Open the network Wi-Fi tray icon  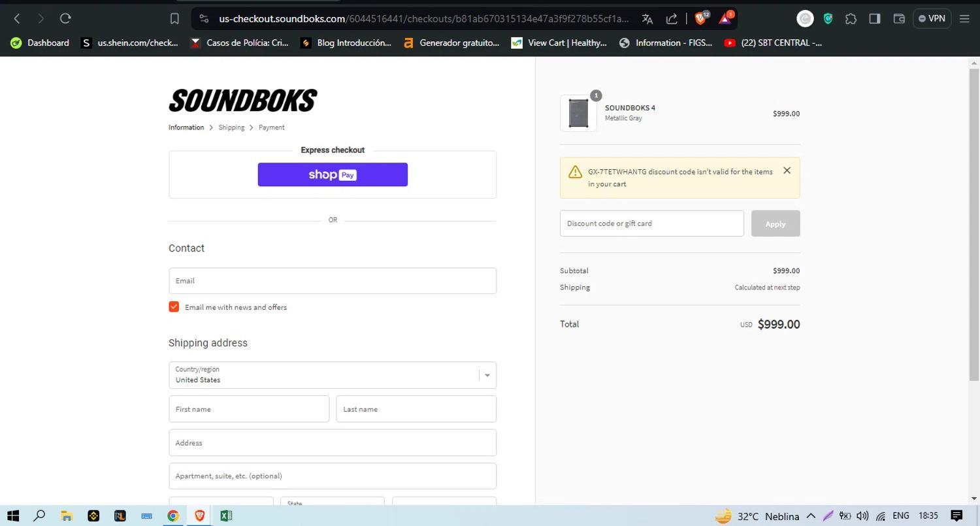[x=881, y=516]
